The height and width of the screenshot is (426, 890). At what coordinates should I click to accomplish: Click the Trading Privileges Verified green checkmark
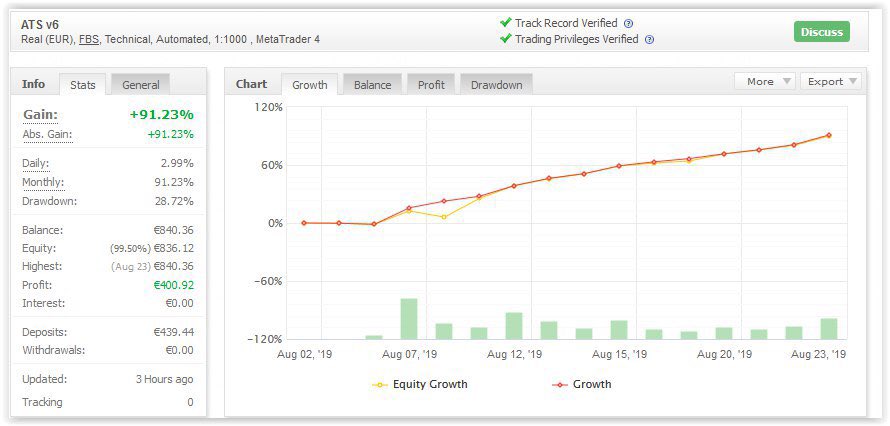pyautogui.click(x=505, y=39)
